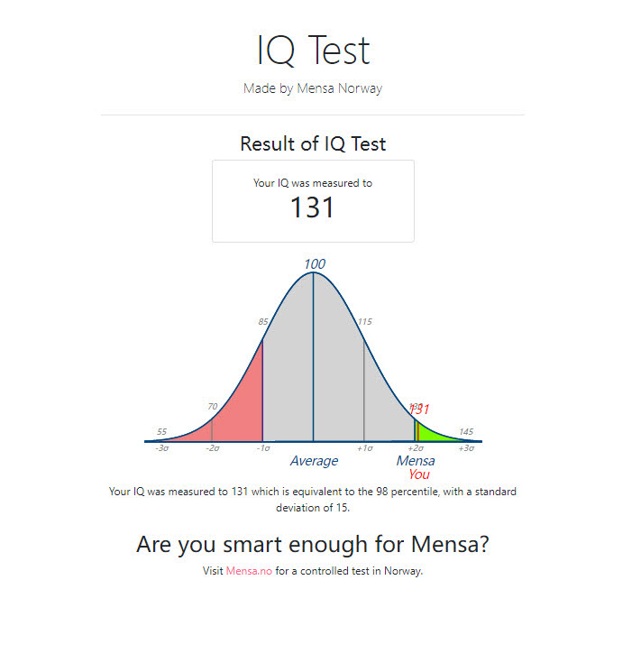Click the 115 label on the curve
Screen dimensions: 641x672
(365, 321)
